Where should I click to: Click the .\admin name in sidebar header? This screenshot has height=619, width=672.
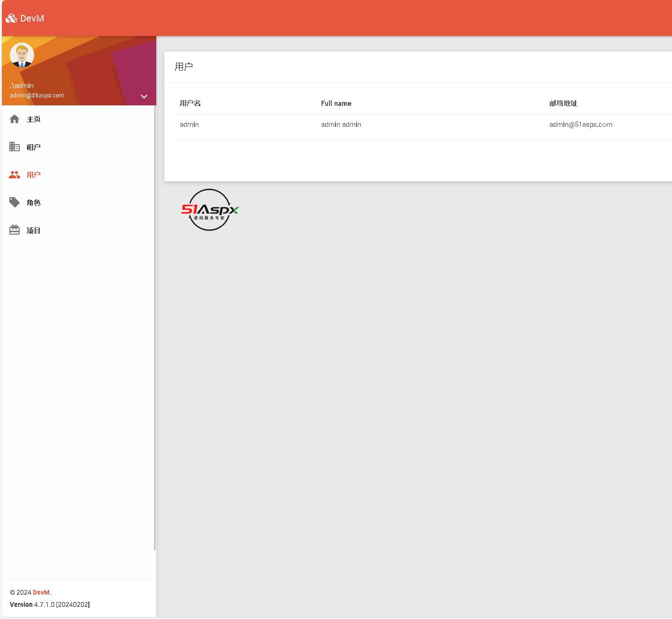click(22, 86)
